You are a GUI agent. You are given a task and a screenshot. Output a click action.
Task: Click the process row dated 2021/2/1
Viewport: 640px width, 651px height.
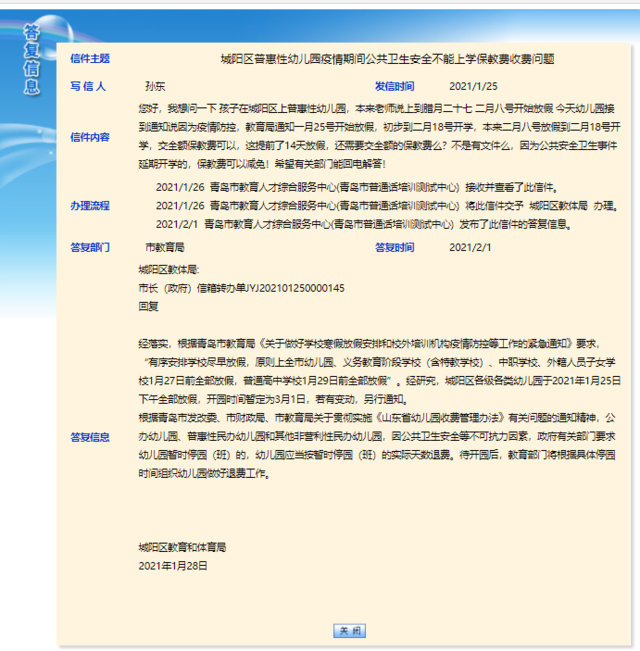(365, 224)
